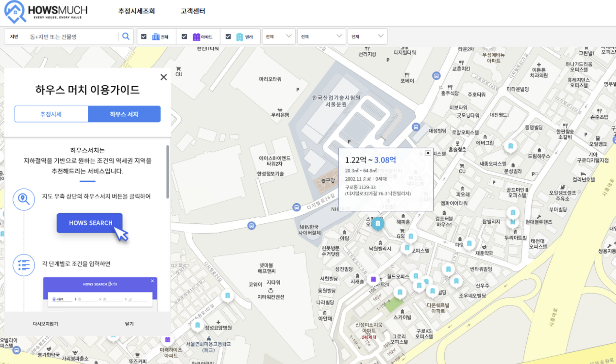The width and height of the screenshot is (616, 364).
Task: Open the rightmost 전체 dropdown in toolbar
Action: point(367,37)
